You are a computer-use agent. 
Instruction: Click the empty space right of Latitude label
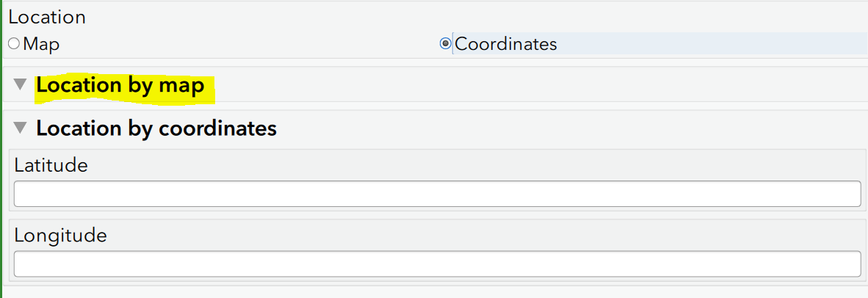(476, 165)
